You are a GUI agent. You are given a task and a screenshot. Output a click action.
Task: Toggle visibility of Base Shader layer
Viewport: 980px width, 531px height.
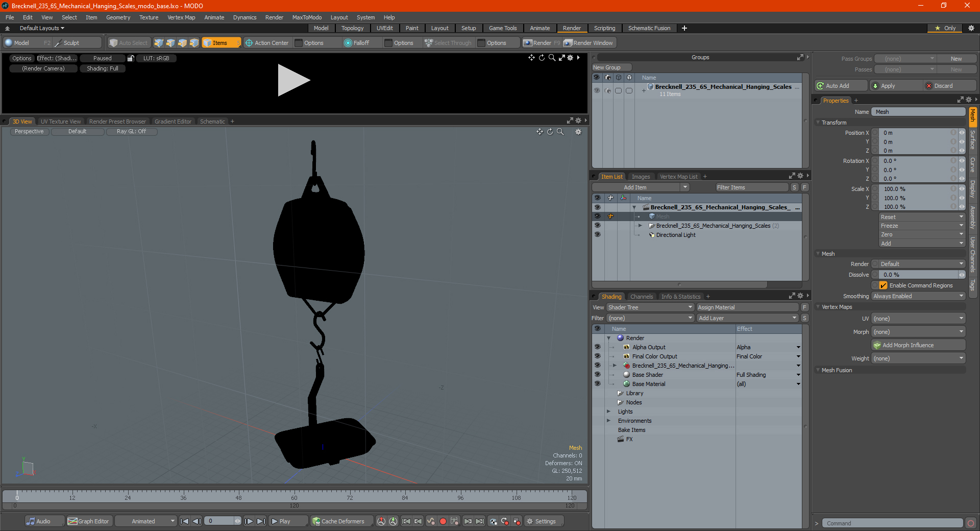click(597, 375)
